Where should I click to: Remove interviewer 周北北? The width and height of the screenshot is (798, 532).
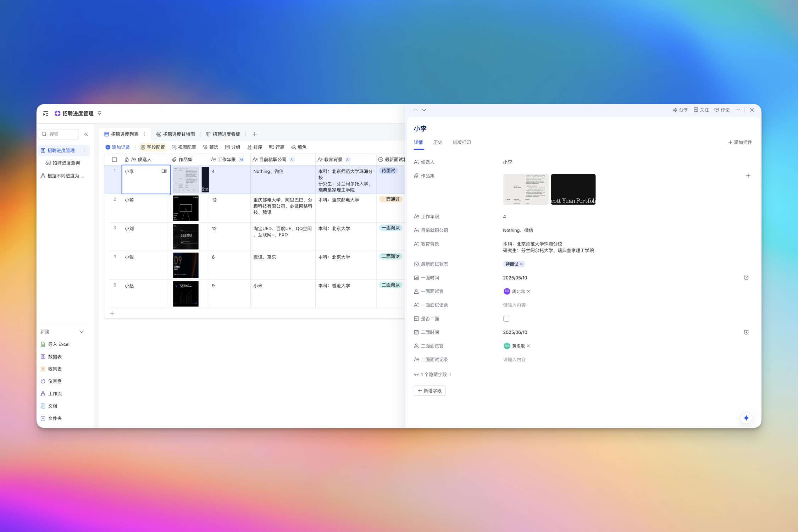pyautogui.click(x=528, y=292)
